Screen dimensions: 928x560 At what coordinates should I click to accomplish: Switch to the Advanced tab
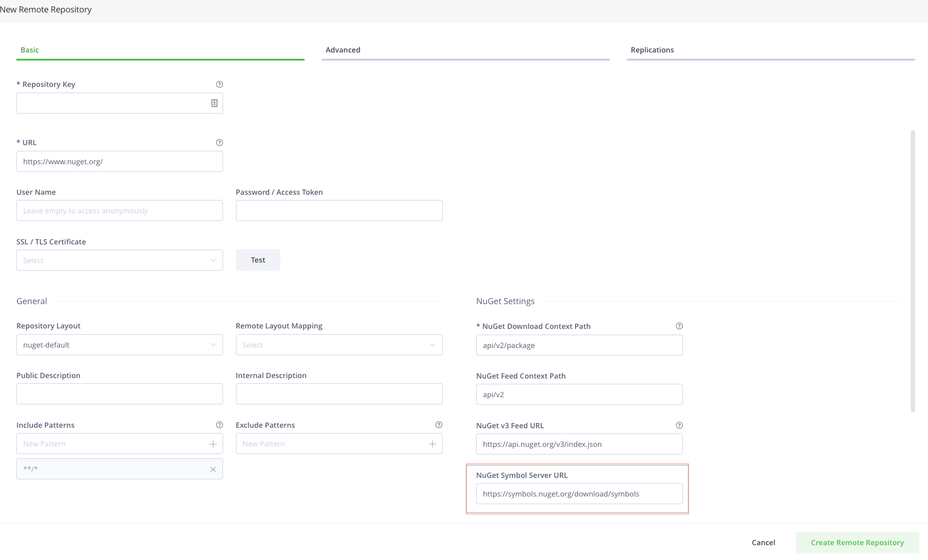[x=342, y=50]
